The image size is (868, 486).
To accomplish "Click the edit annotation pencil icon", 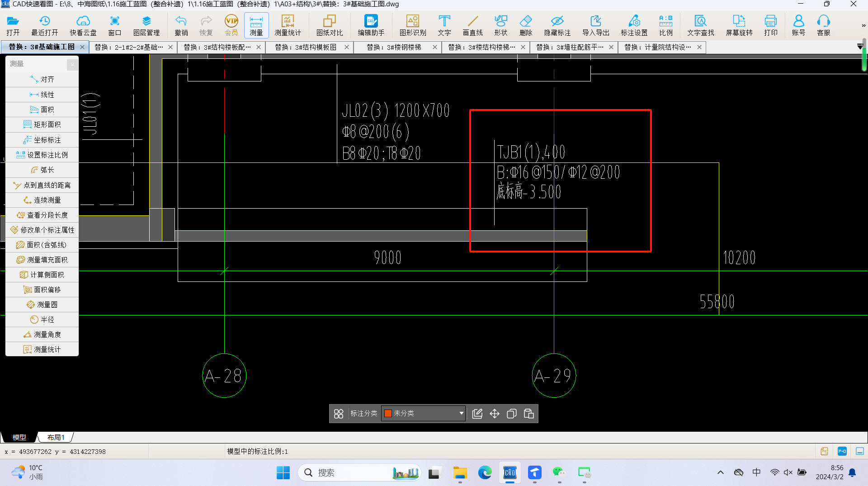I will pyautogui.click(x=477, y=414).
